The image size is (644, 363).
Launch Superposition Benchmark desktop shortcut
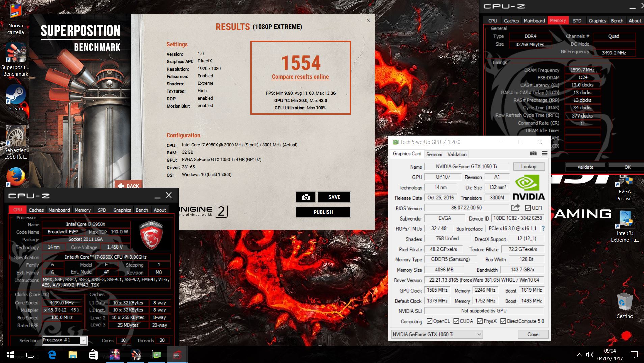tap(16, 60)
